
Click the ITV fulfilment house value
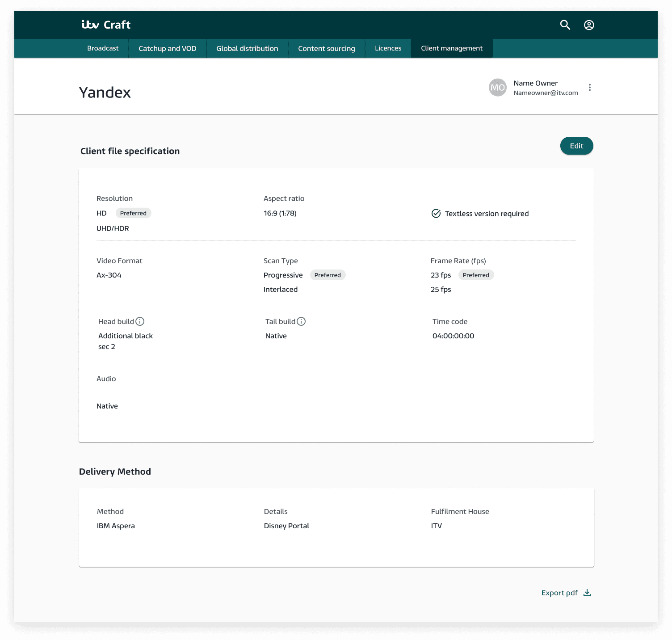(x=436, y=526)
